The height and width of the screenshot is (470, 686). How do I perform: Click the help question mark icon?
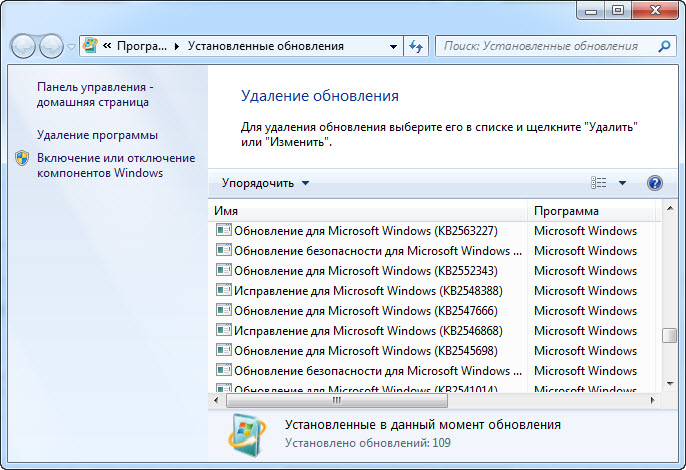[655, 183]
